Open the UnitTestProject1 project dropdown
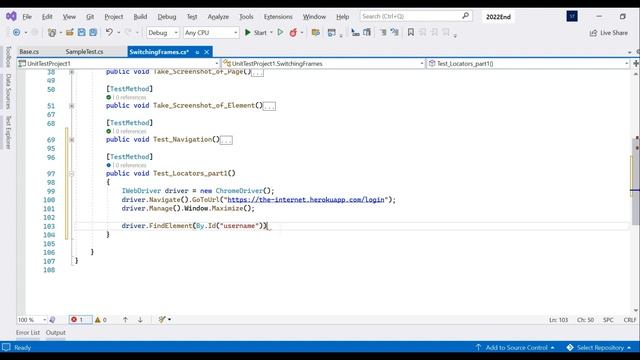 [118, 64]
